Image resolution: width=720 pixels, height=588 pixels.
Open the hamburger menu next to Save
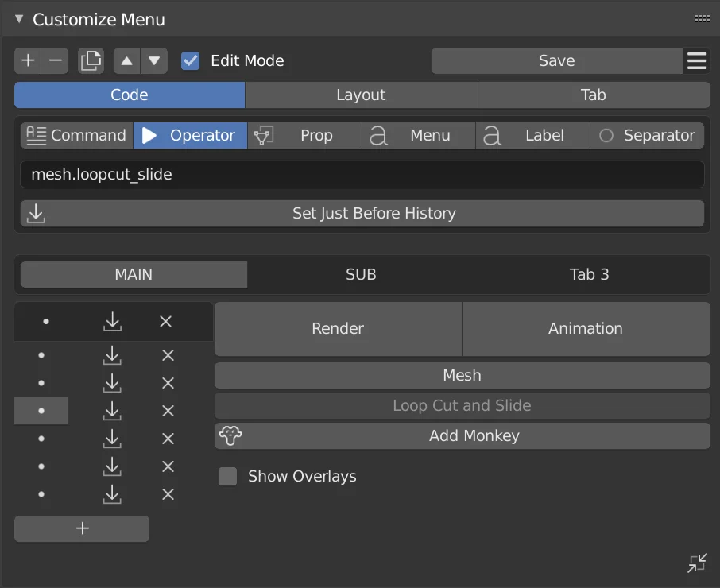point(697,60)
